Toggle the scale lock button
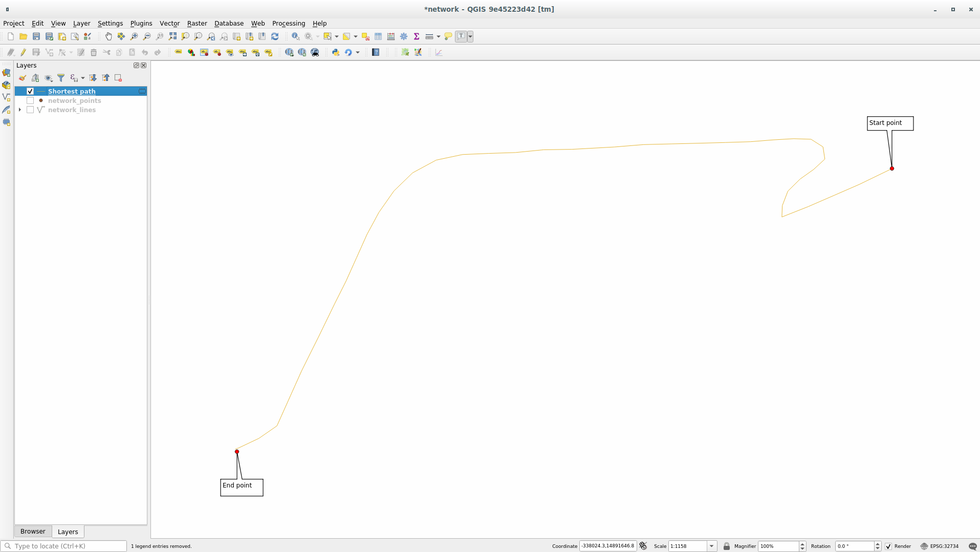The image size is (980, 552). (726, 546)
